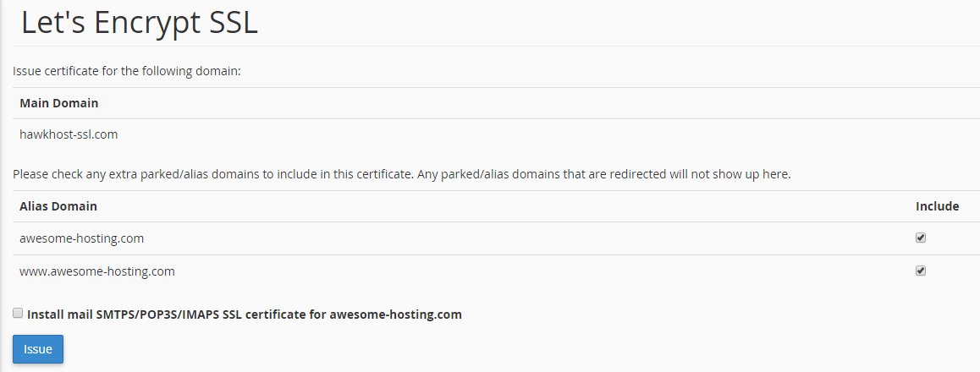Enable Install mail SMTPS/POP3S/IMAPS certificate checkbox
Viewport: 980px width, 372px height.
18,314
